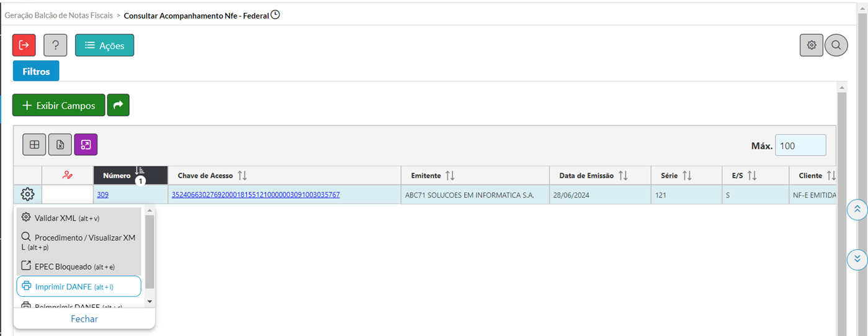Viewport: 868px width, 336px height.
Task: Sort by Série column arrows
Action: (x=687, y=176)
